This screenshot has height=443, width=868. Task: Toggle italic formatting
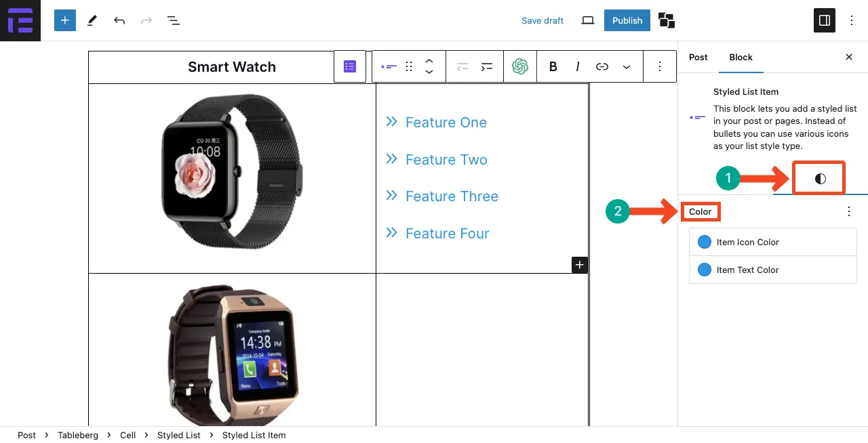pos(578,66)
